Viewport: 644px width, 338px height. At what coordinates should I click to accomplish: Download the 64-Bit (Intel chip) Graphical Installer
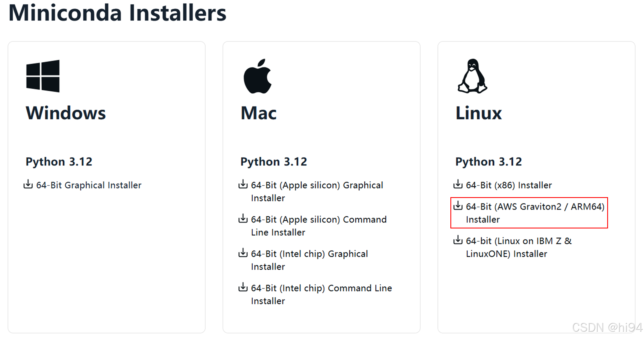[309, 260]
